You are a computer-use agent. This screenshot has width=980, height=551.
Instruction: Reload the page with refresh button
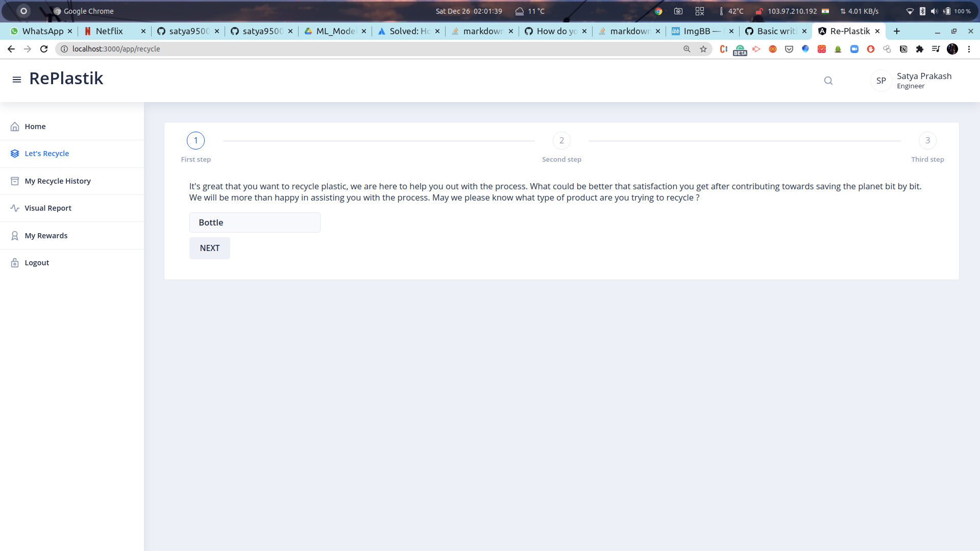point(44,49)
